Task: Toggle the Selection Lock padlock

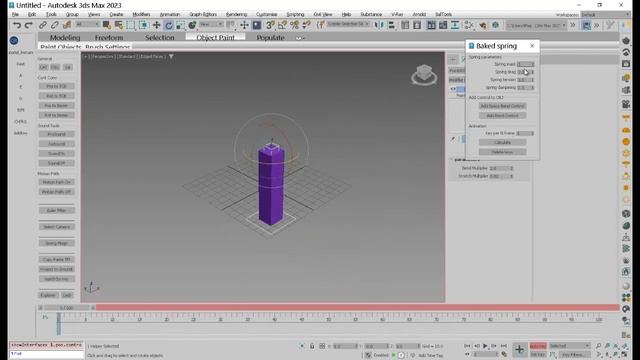Action: point(312,346)
